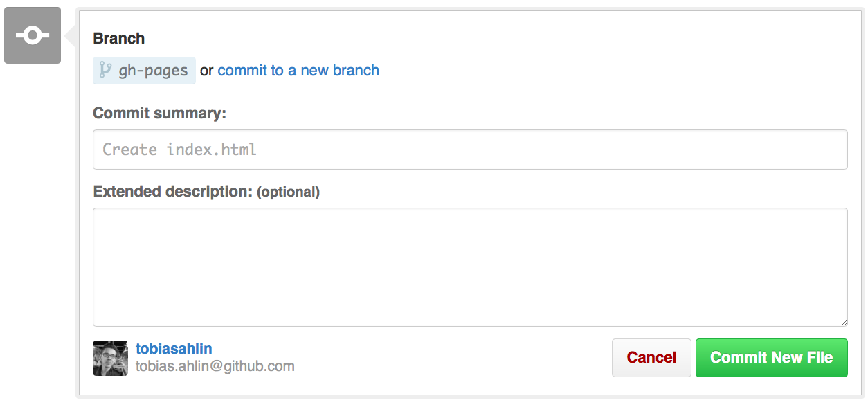Select the gh-pages branch label
The image size is (868, 407).
coord(145,71)
